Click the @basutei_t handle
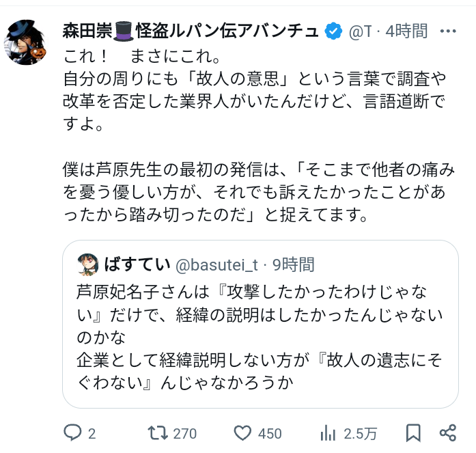The image size is (476, 453). click(x=217, y=264)
